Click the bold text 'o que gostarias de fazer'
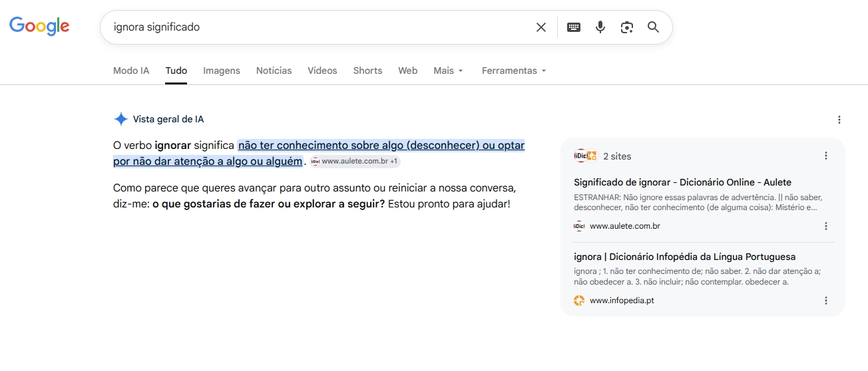 pos(268,203)
